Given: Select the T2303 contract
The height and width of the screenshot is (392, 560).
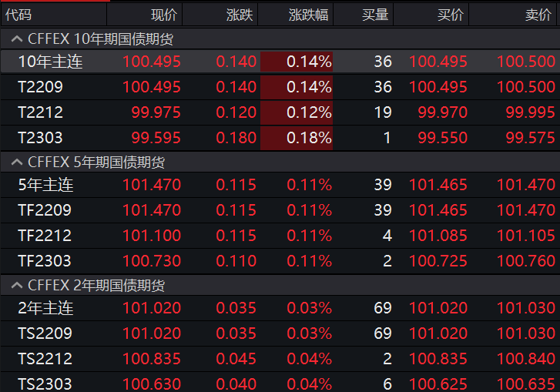Looking at the screenshot, I should 40,138.
